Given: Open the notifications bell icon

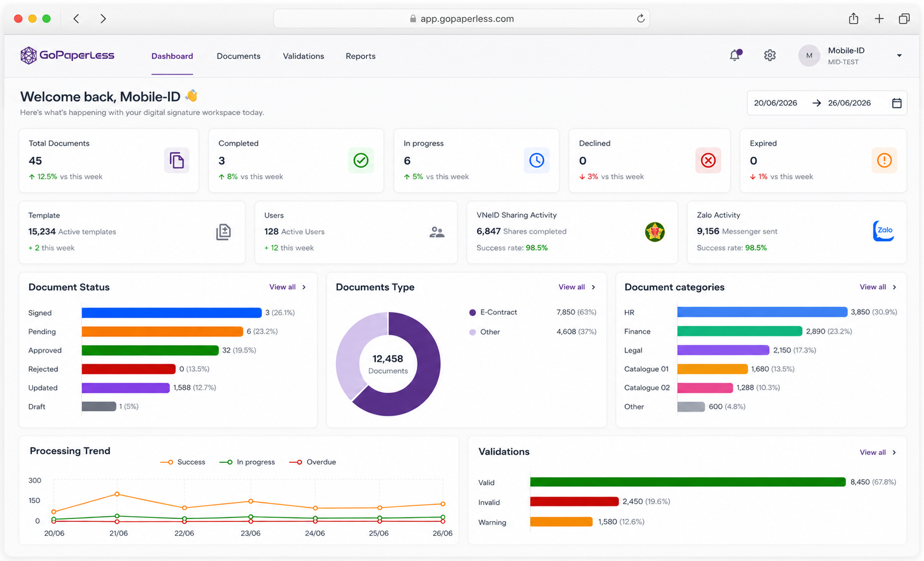Looking at the screenshot, I should pyautogui.click(x=735, y=55).
